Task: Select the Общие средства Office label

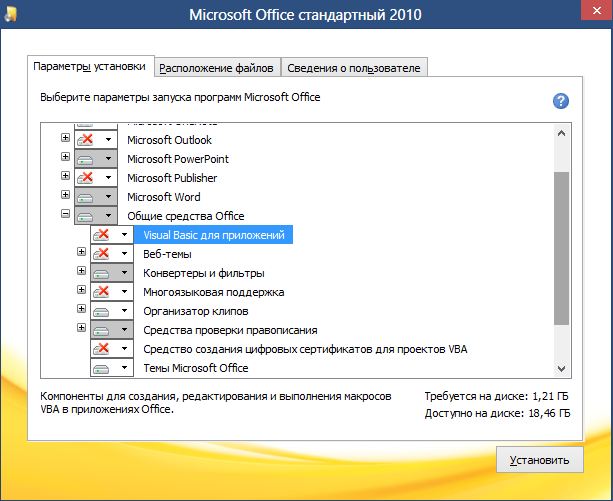Action: 186,216
